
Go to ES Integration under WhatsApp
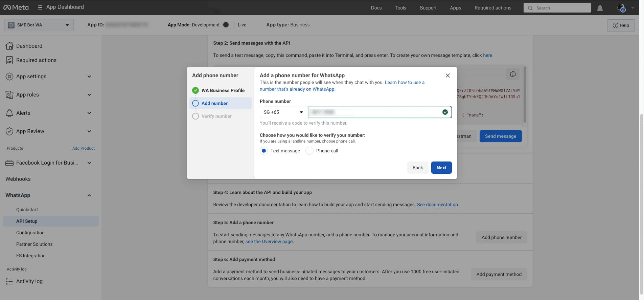pos(31,256)
